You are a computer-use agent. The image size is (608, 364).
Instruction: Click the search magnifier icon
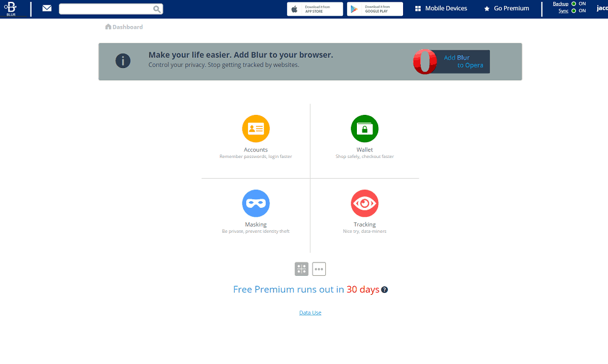[157, 9]
